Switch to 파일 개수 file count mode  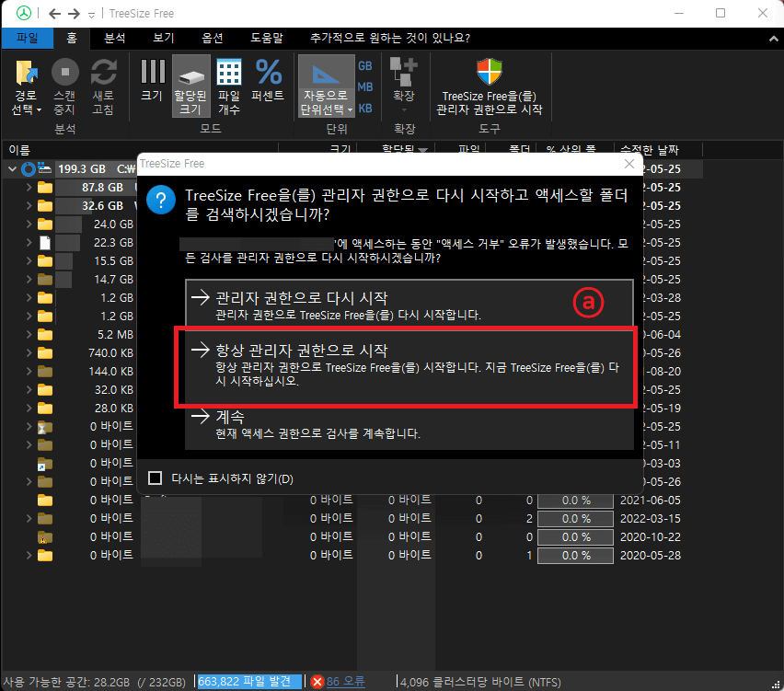tap(229, 87)
